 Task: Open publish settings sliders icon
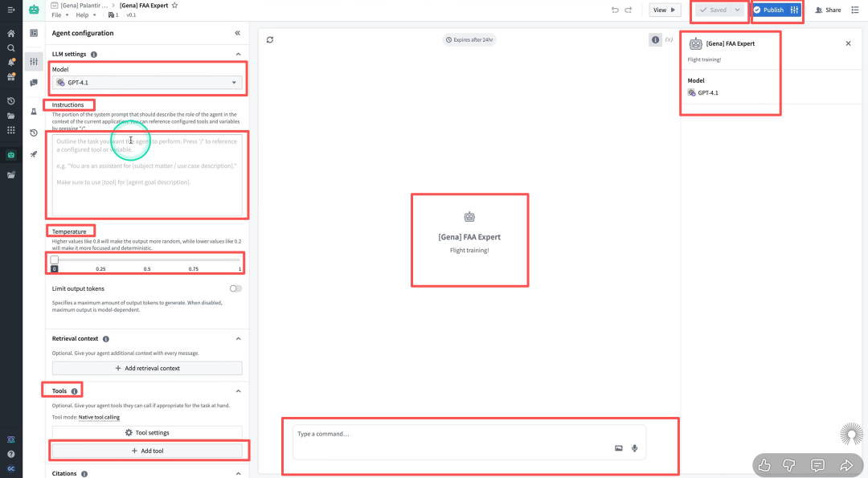point(794,10)
